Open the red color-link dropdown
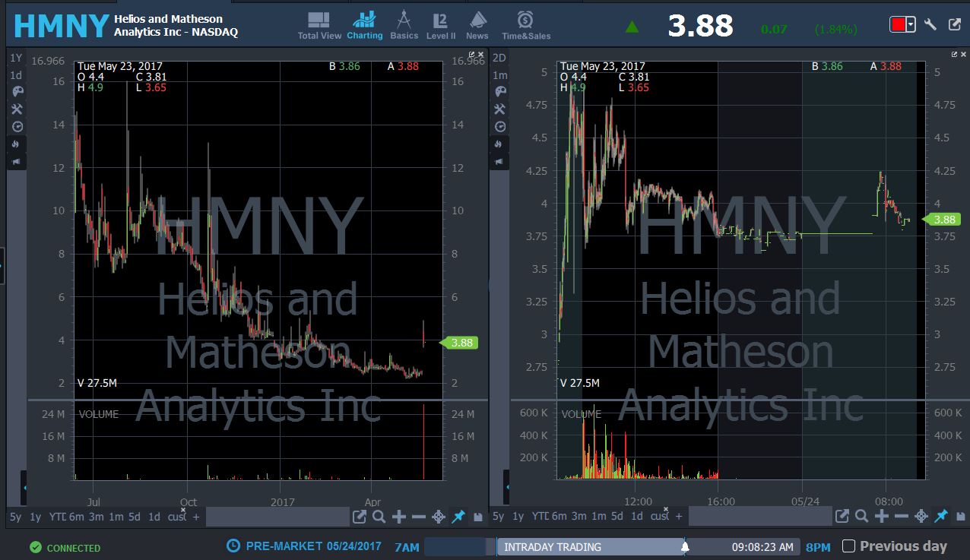970x560 pixels. click(x=911, y=24)
